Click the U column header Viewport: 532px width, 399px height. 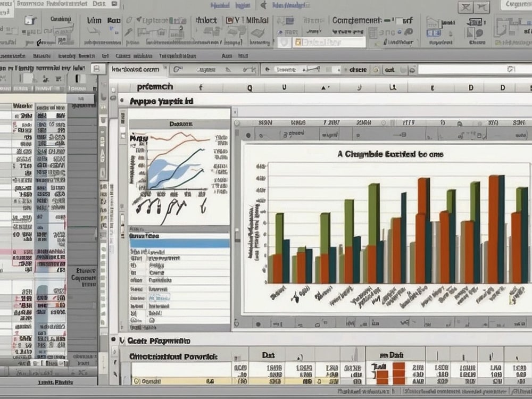tap(284, 88)
